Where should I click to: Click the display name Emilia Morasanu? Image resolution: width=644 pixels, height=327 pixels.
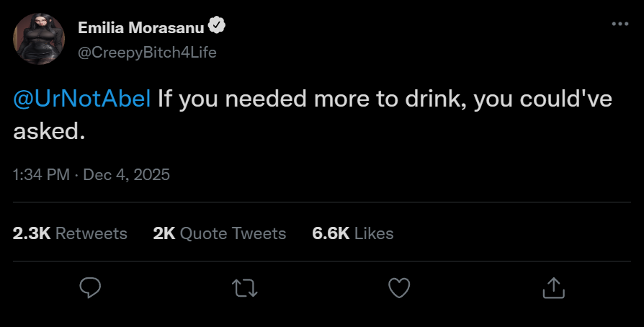point(140,27)
